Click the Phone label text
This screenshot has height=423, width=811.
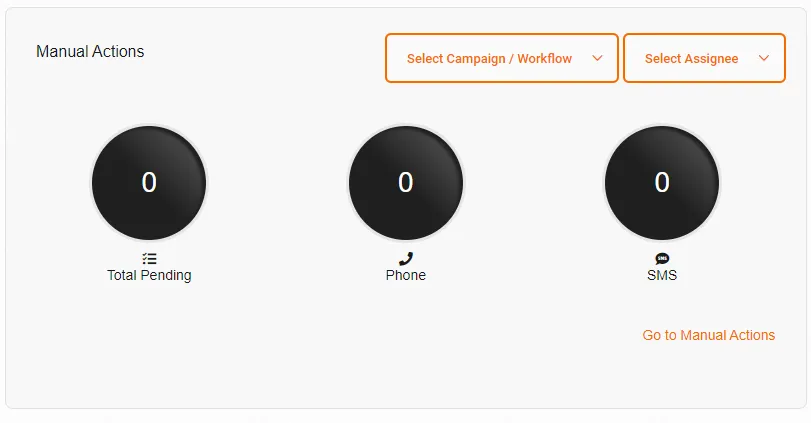click(x=406, y=275)
